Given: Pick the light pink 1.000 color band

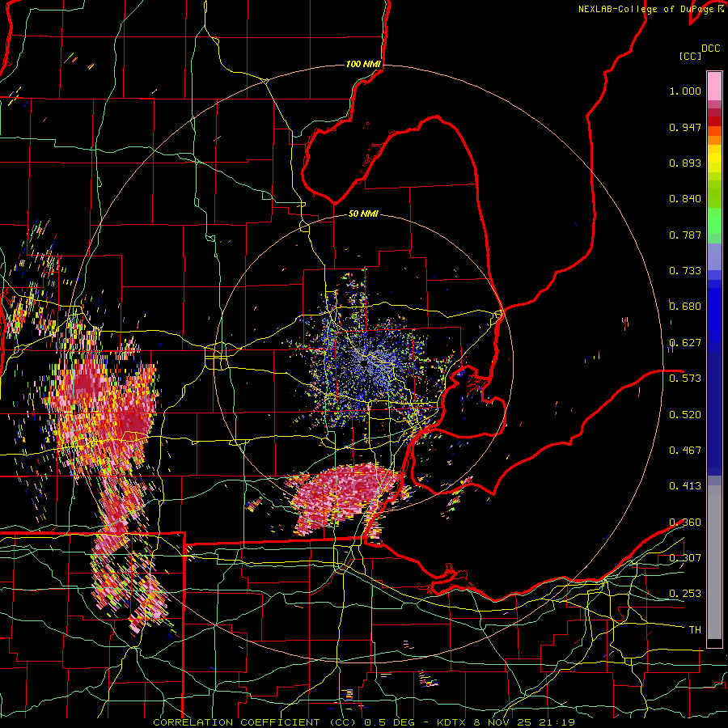Looking at the screenshot, I should tap(714, 87).
